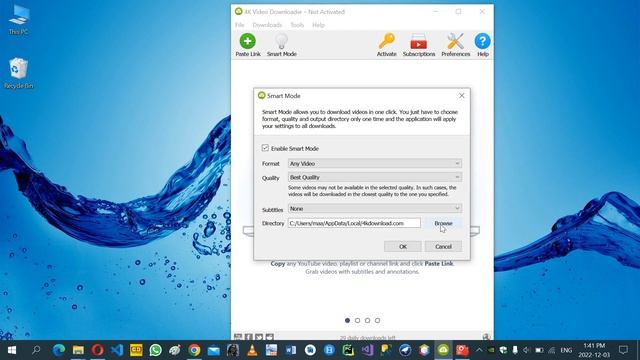Go to the second carousel page dot
The width and height of the screenshot is (640, 360).
[x=358, y=320]
